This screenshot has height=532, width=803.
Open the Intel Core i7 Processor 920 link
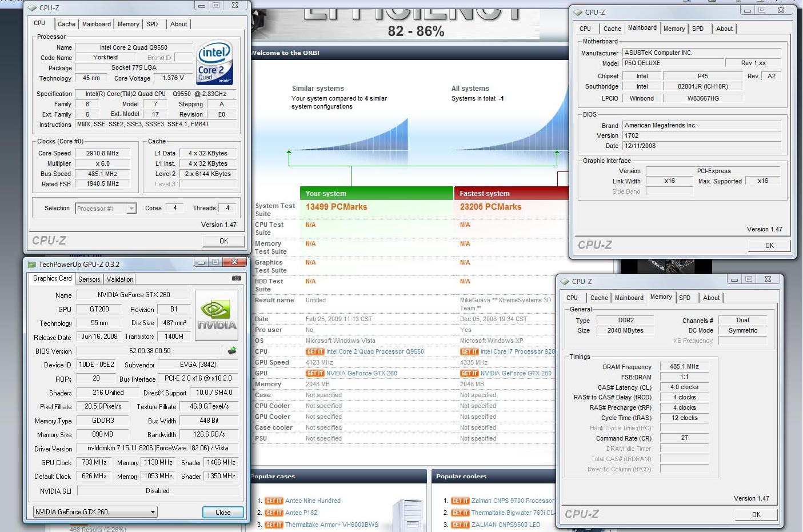pyautogui.click(x=518, y=352)
